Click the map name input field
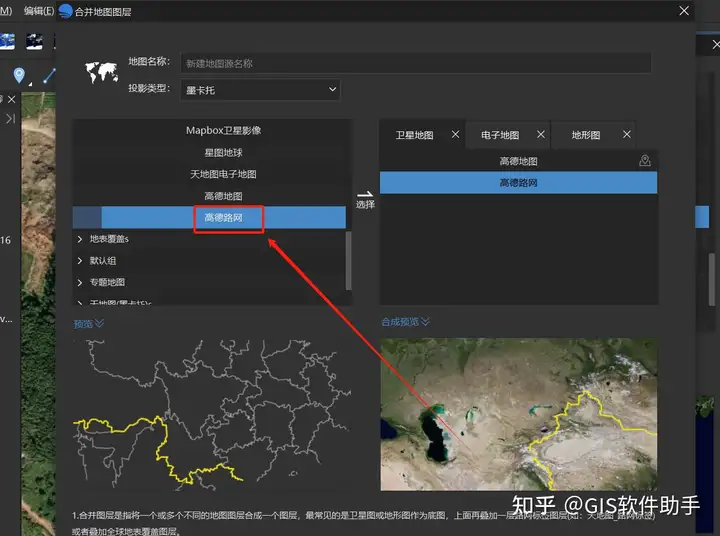 (416, 63)
